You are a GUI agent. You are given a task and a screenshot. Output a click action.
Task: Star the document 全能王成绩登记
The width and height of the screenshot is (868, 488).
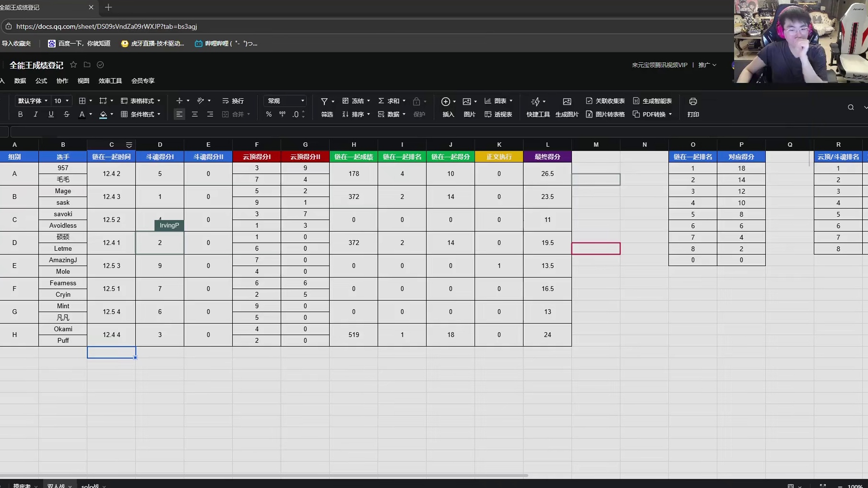pos(73,65)
